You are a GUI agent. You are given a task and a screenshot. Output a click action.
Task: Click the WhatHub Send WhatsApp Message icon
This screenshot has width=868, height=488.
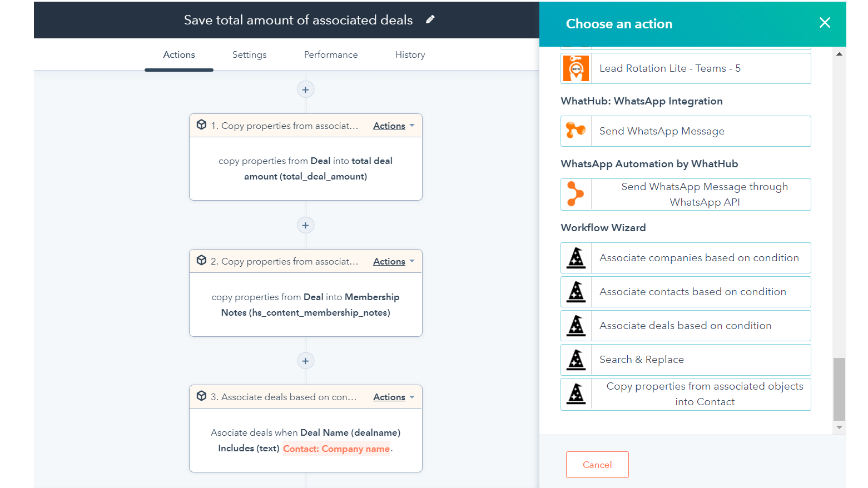(x=576, y=131)
